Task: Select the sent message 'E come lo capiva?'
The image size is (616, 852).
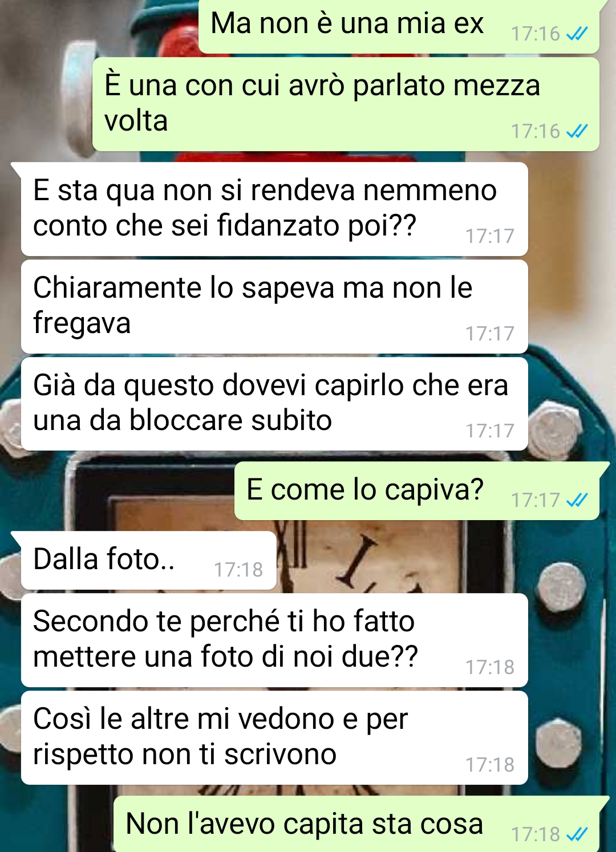Action: click(x=417, y=491)
